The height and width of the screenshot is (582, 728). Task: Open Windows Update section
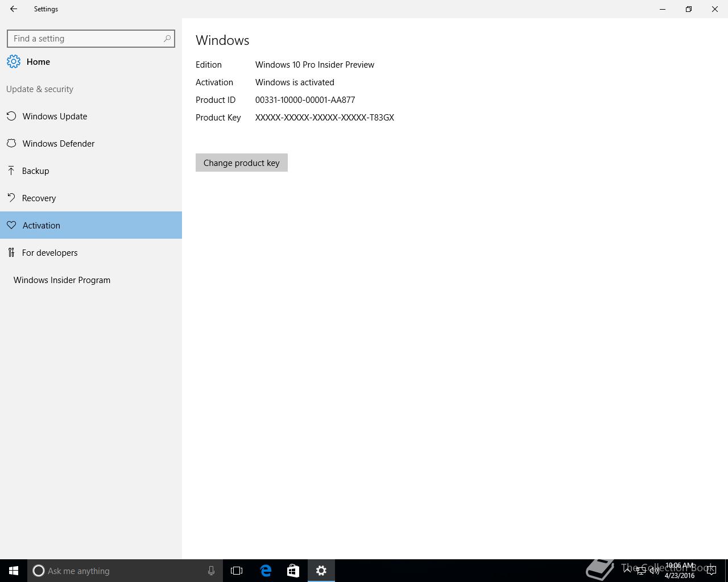(91, 116)
